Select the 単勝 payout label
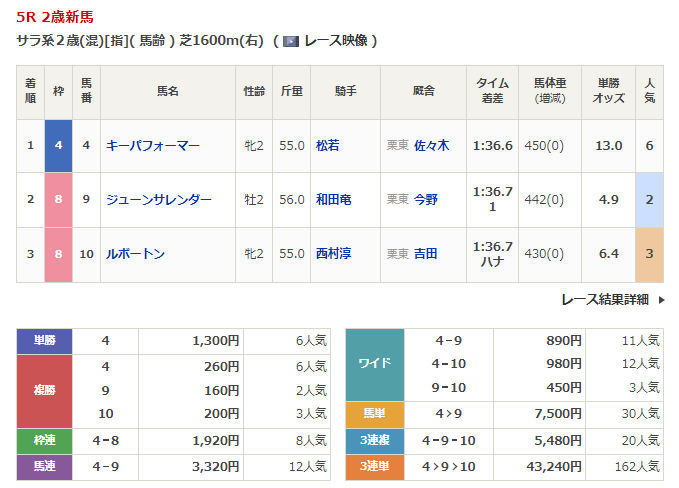Viewport: 679px width, 488px height. click(x=45, y=341)
